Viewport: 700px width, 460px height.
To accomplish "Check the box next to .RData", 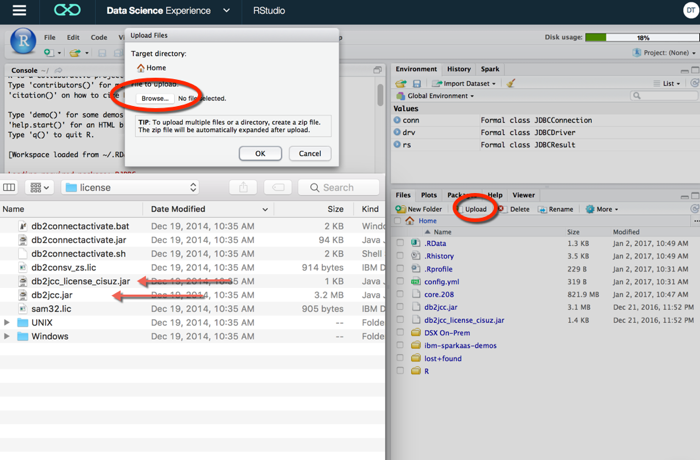I will pyautogui.click(x=400, y=243).
